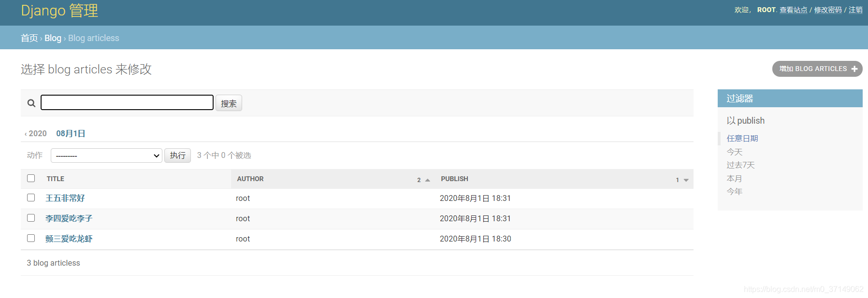This screenshot has width=868, height=298.
Task: Sort by PUBLISH column header
Action: (454, 179)
